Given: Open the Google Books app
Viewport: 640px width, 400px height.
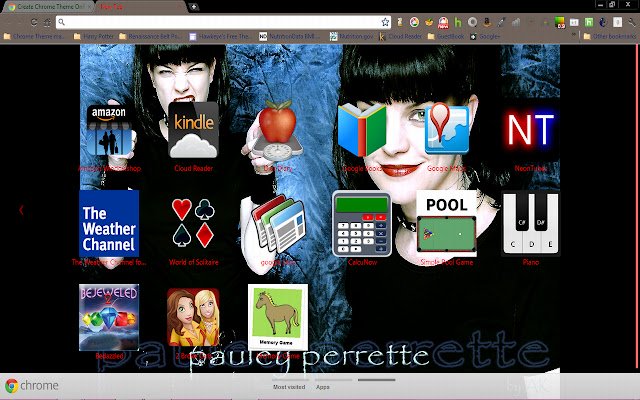Looking at the screenshot, I should tap(362, 131).
